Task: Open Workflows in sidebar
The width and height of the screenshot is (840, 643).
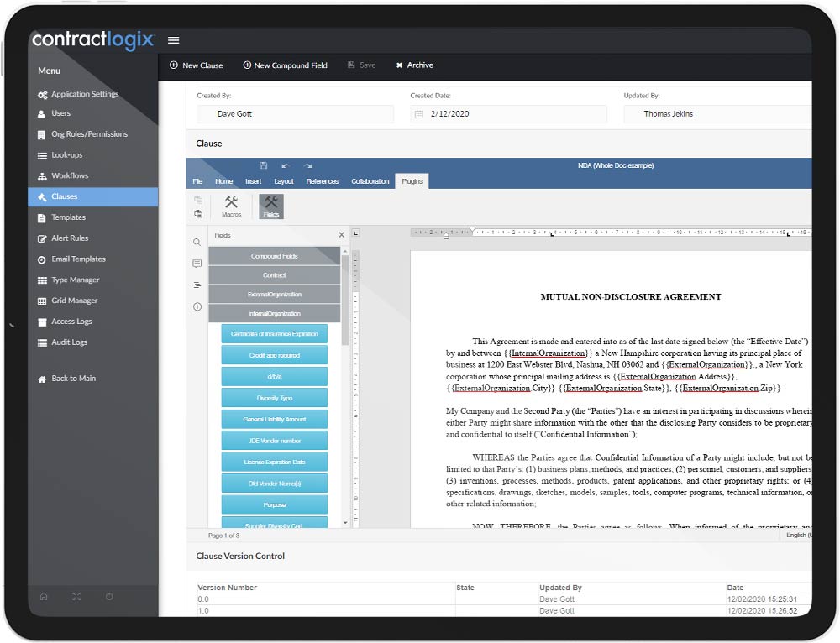Action: coord(63,175)
